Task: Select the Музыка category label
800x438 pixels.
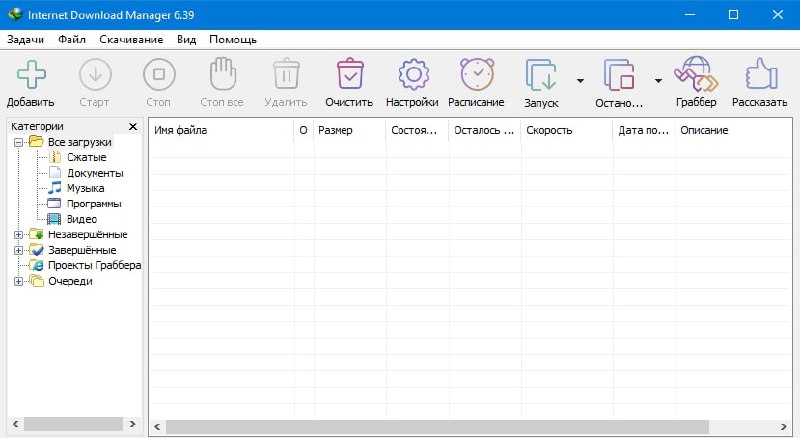Action: (86, 188)
